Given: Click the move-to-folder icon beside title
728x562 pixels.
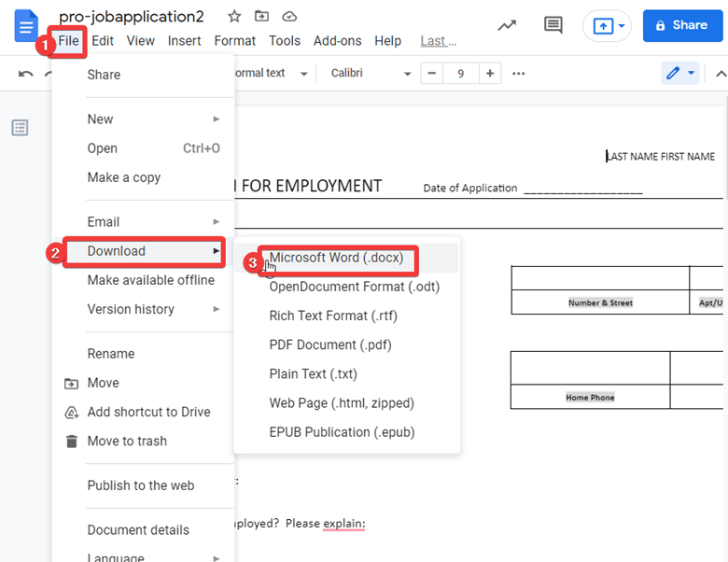Looking at the screenshot, I should point(262,16).
